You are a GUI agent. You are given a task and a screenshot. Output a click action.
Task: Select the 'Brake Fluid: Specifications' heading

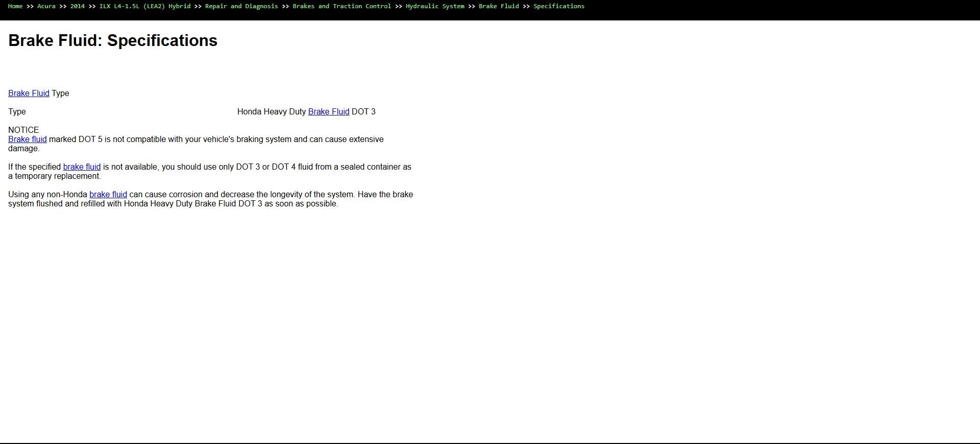113,40
